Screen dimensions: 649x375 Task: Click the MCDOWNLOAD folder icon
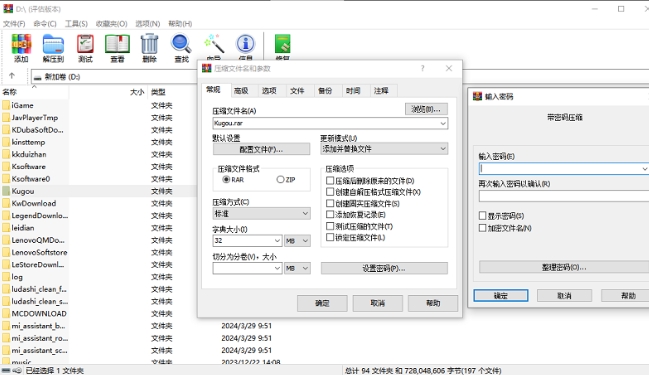coord(6,313)
